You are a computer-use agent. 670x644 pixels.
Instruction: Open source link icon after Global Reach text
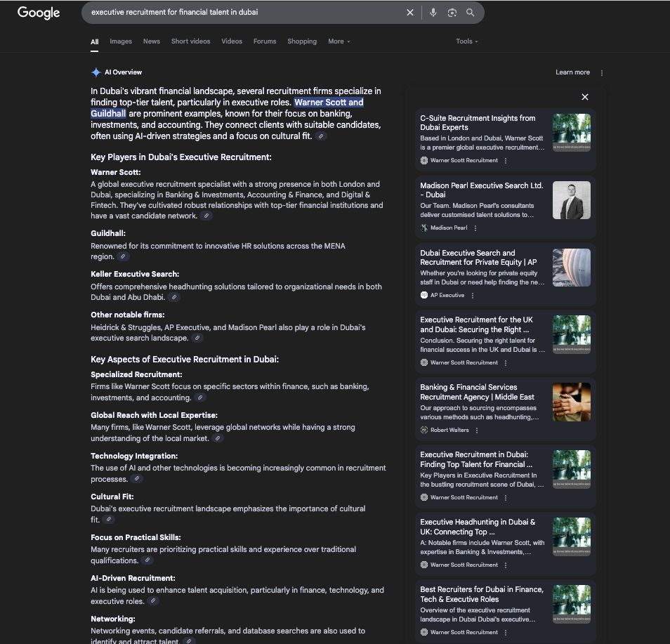[x=218, y=438]
